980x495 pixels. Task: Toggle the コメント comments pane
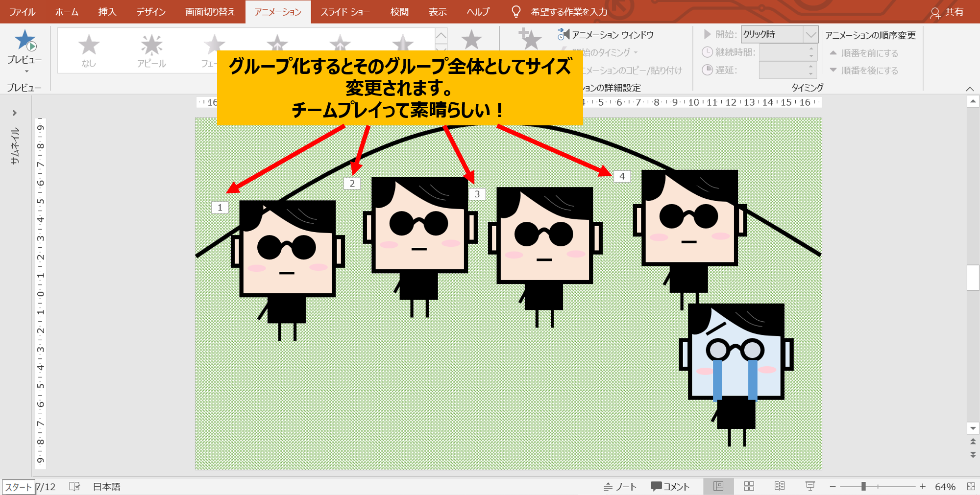coord(670,486)
